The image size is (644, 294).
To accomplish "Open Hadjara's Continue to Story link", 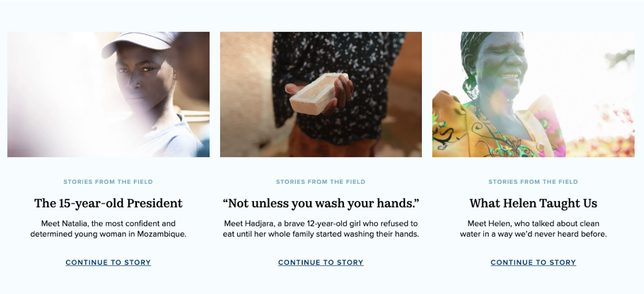I will (321, 262).
